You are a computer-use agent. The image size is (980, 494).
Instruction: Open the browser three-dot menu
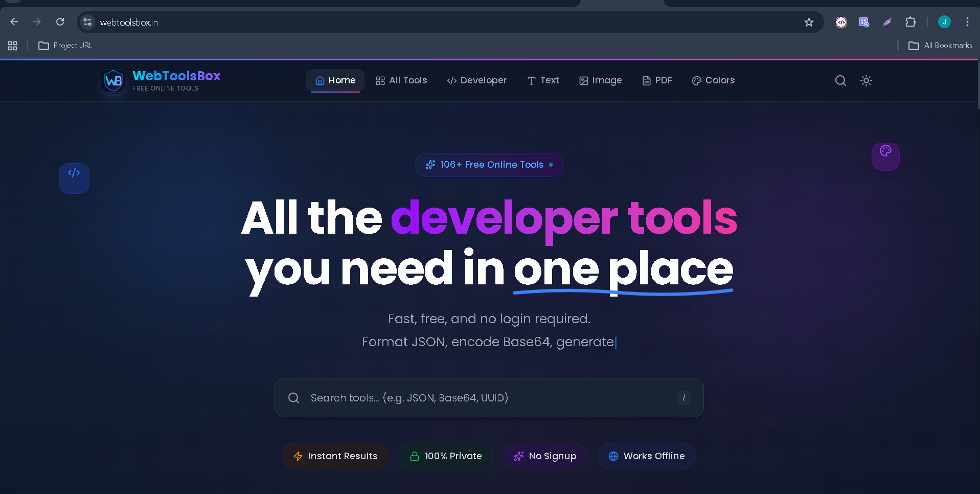[x=967, y=22]
